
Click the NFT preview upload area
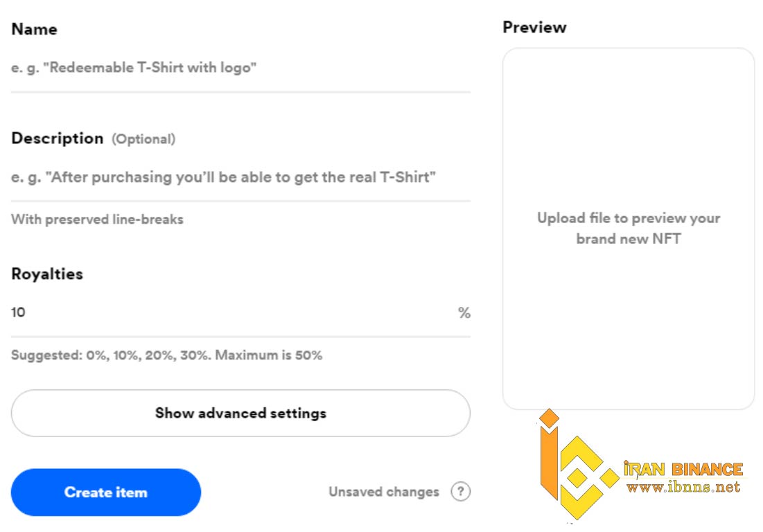click(628, 229)
